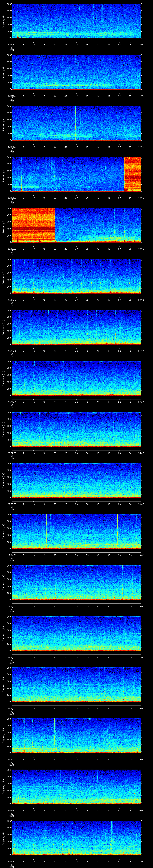Click the red noise block in the 22:18:00 spectrogram
This screenshot has width=153, height=868.
click(33, 225)
